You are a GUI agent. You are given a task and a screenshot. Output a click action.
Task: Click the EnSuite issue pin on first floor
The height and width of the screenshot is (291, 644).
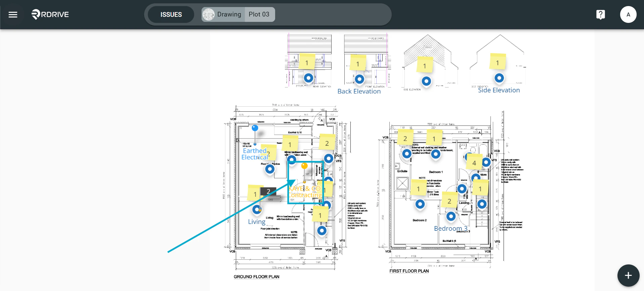tap(407, 154)
